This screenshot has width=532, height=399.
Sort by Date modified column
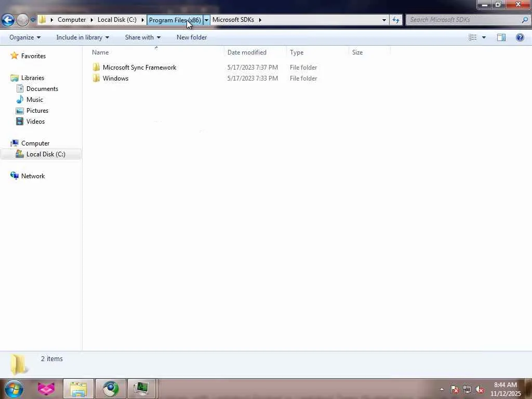[255, 52]
